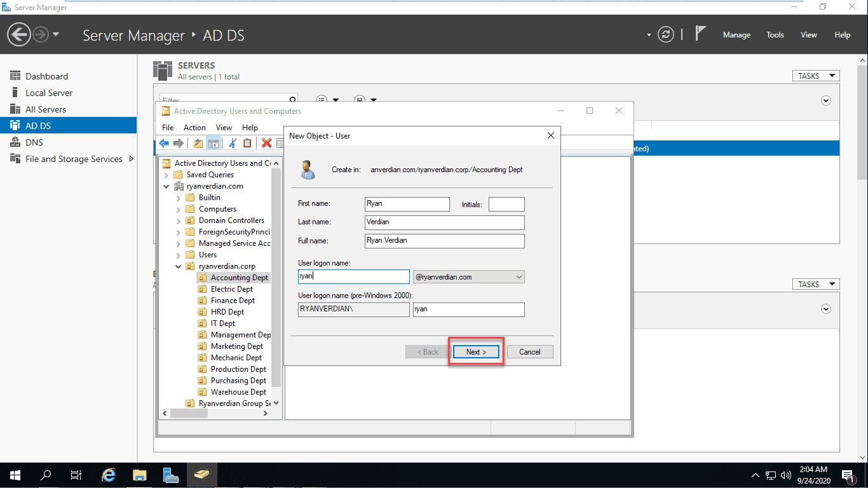Expand the Builtin tree node
The height and width of the screenshot is (488, 868).
[179, 198]
